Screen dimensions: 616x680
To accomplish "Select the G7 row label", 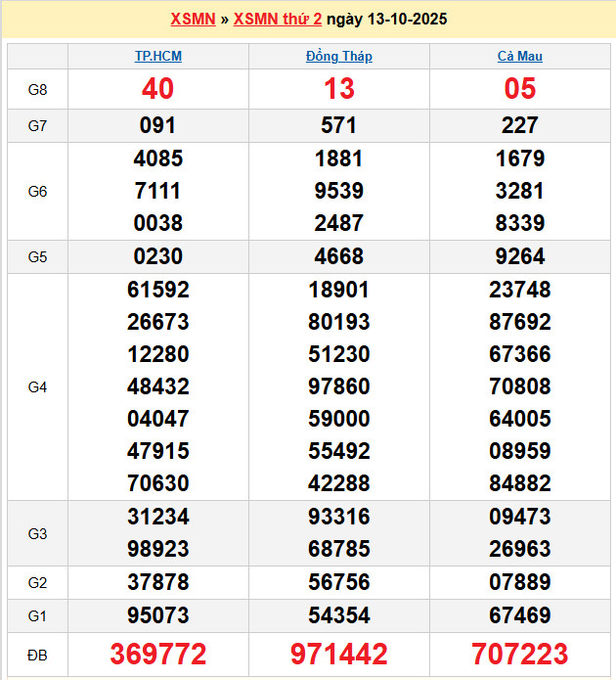I will 37,126.
